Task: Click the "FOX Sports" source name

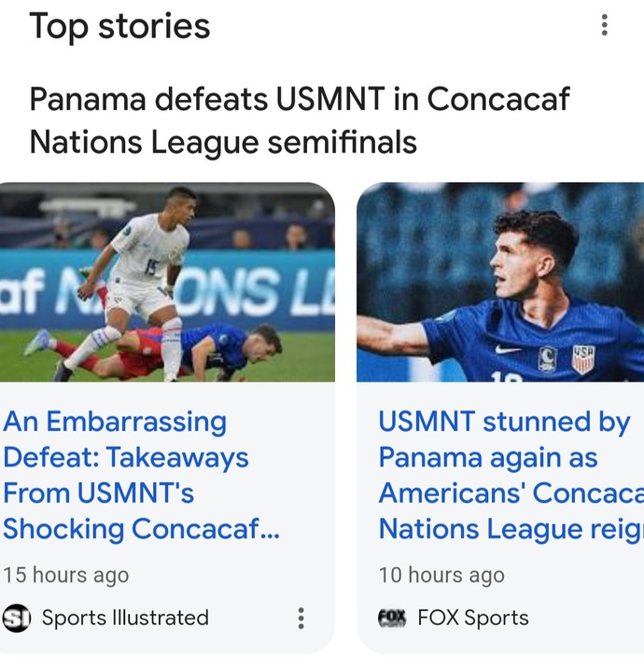Action: coord(473,618)
